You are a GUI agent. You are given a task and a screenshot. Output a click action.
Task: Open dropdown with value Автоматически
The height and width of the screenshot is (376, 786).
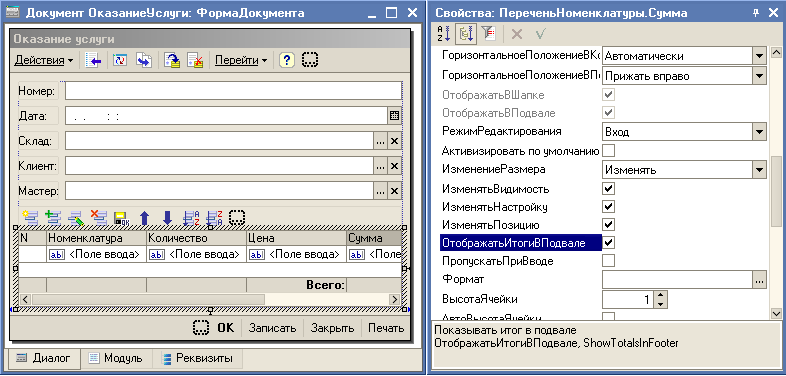click(x=759, y=56)
